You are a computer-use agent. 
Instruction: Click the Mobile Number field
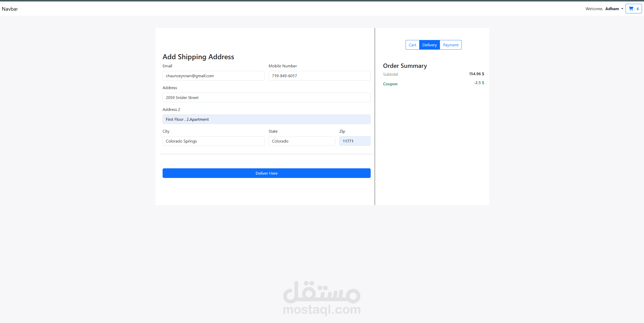coord(319,76)
